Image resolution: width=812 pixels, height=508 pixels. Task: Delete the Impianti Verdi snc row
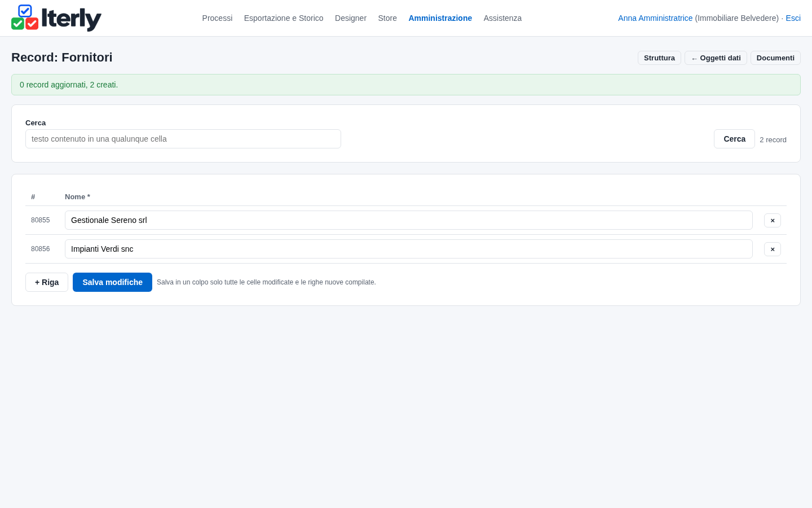773,249
